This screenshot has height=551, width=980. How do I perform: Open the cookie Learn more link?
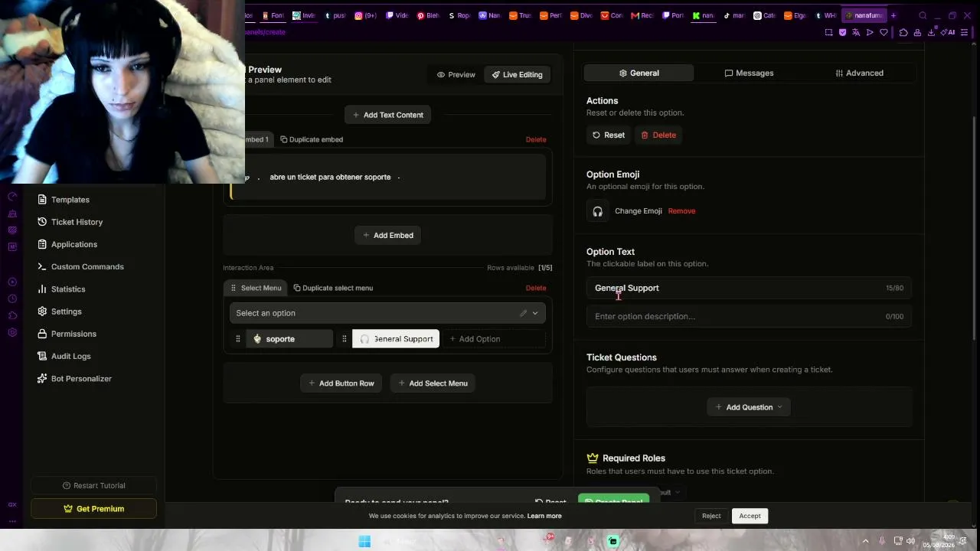544,516
